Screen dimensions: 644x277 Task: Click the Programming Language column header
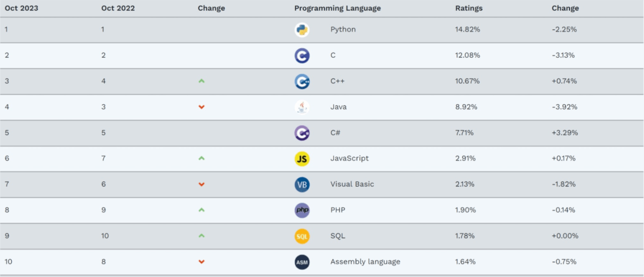coord(337,8)
